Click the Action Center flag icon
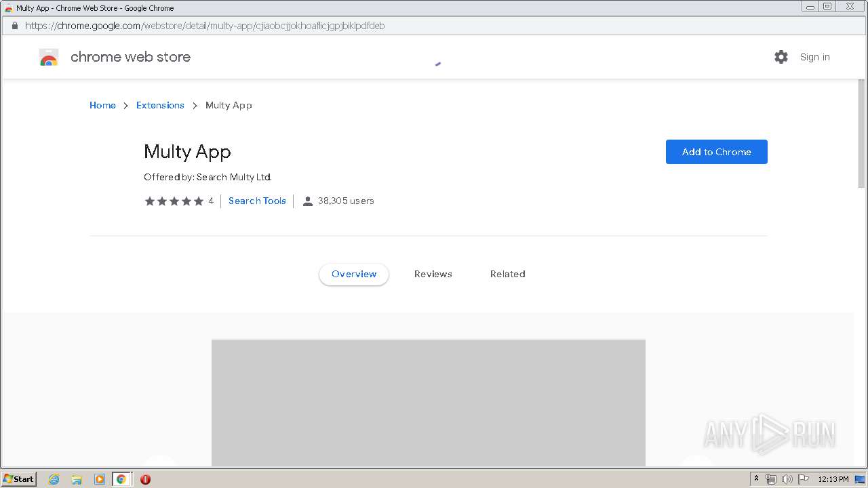The height and width of the screenshot is (488, 868). pyautogui.click(x=804, y=479)
